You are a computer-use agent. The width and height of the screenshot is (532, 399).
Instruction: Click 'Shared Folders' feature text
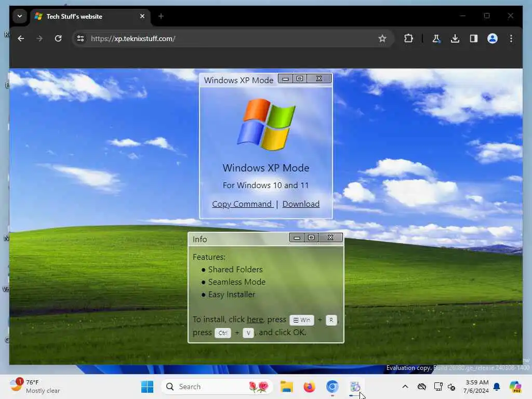(235, 270)
